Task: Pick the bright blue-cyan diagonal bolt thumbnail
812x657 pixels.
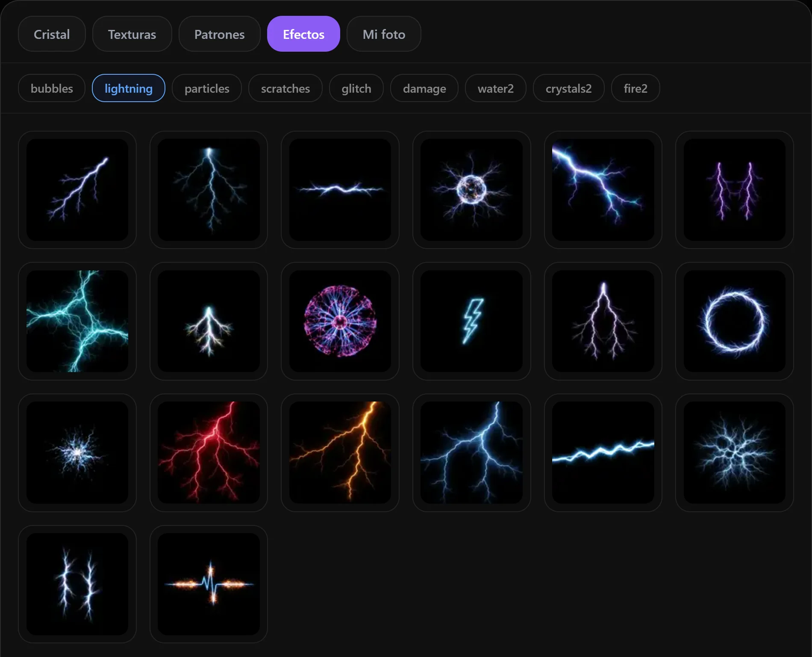Action: (x=603, y=190)
